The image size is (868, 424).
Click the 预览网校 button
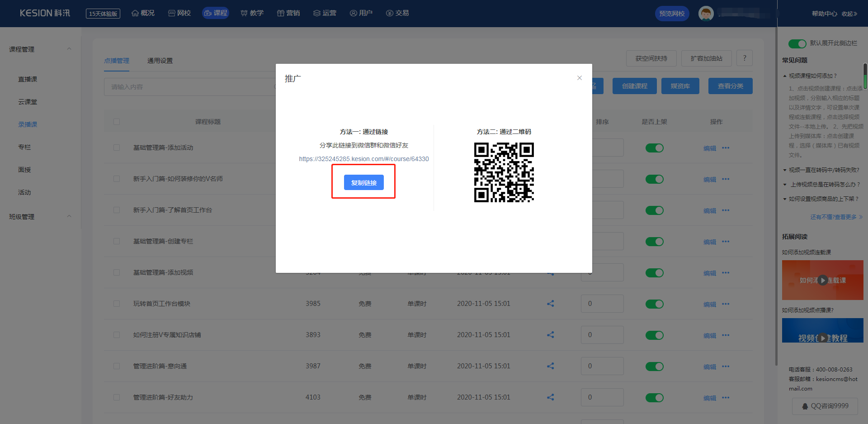pos(672,14)
